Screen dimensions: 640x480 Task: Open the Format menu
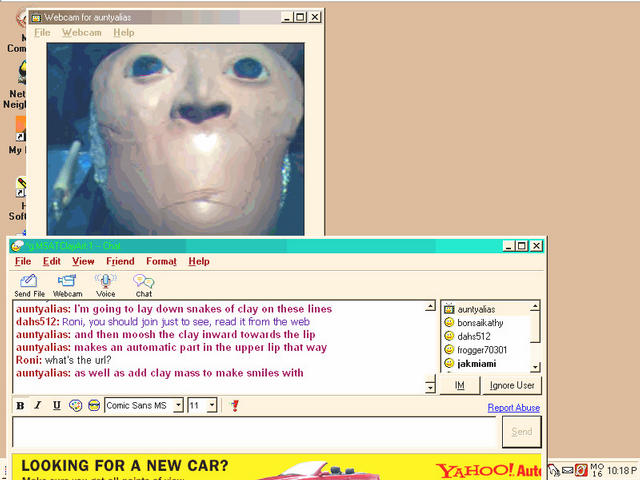(161, 261)
